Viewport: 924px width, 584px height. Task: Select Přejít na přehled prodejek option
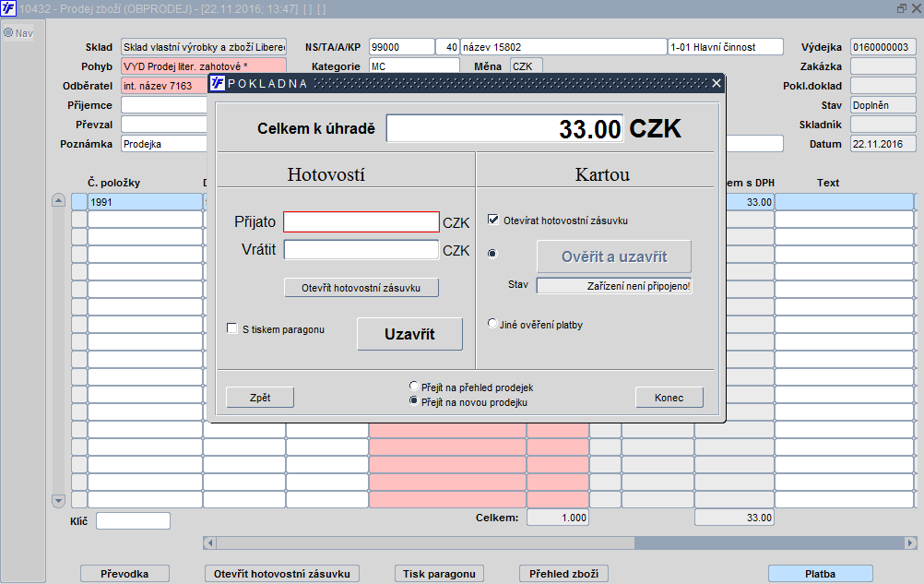point(414,387)
